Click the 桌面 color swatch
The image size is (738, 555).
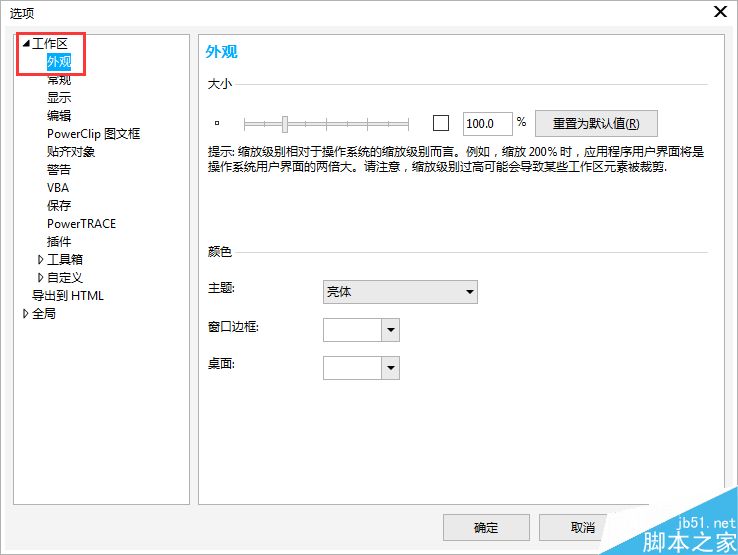[352, 368]
